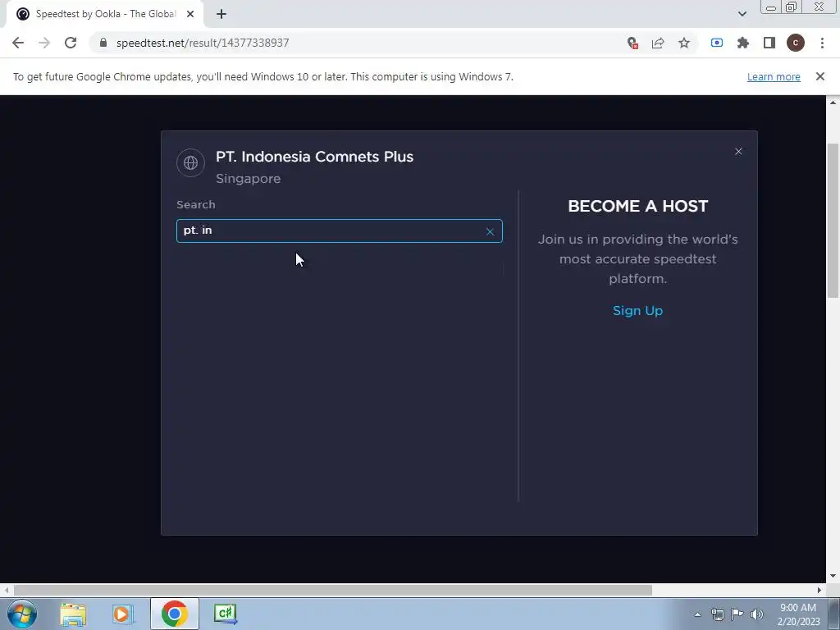The width and height of the screenshot is (840, 630).
Task: Restore down the Chrome window
Action: [792, 7]
